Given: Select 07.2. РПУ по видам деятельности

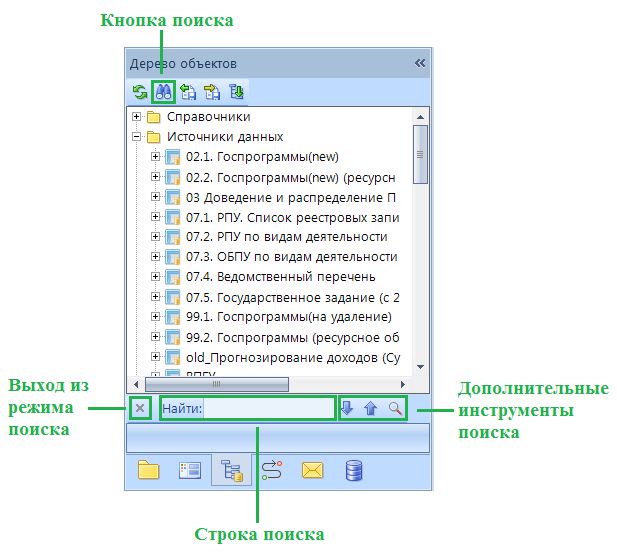Looking at the screenshot, I should [x=286, y=237].
